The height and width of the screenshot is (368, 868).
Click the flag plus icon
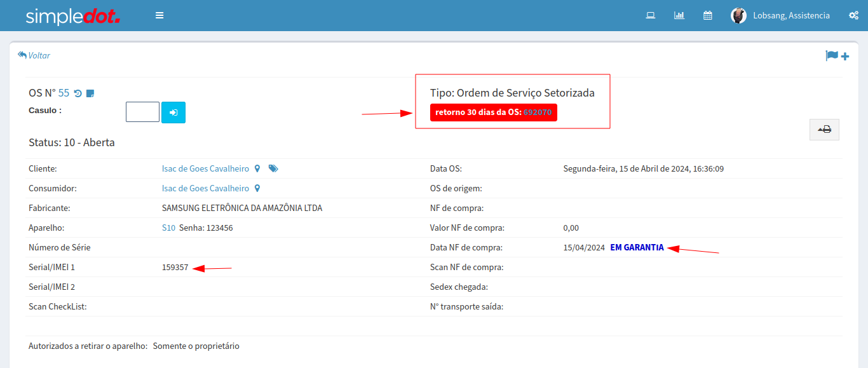(837, 56)
